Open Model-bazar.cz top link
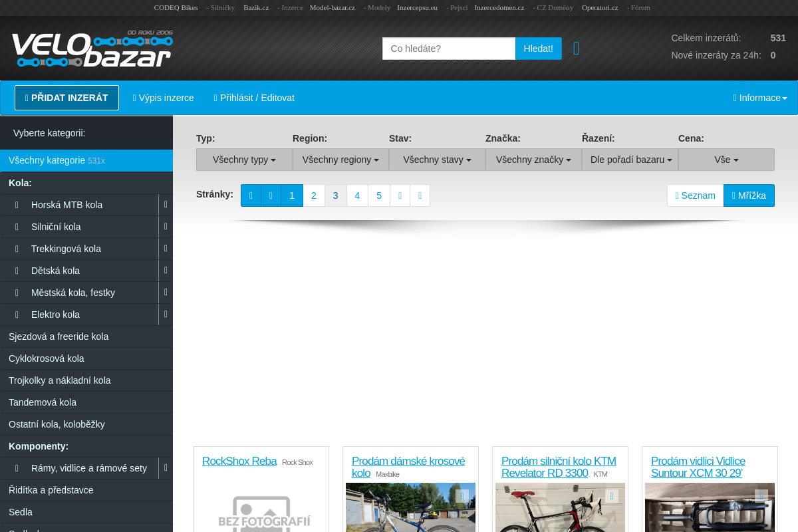798x532 pixels. [332, 7]
